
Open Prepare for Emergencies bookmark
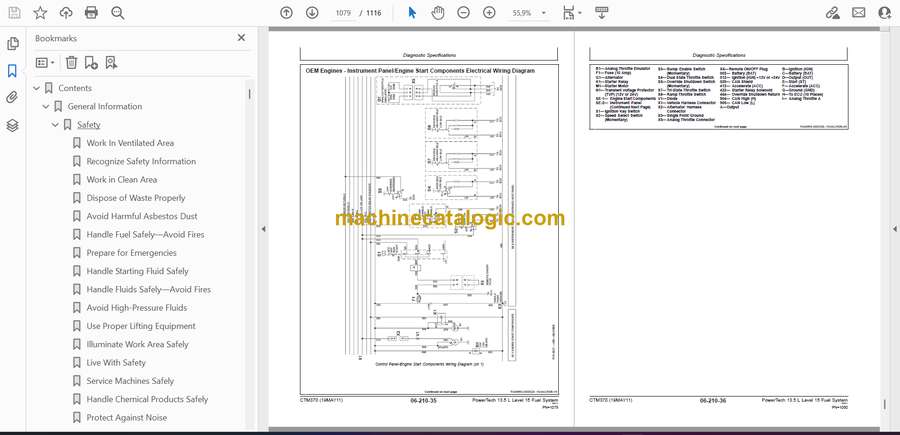coord(131,253)
